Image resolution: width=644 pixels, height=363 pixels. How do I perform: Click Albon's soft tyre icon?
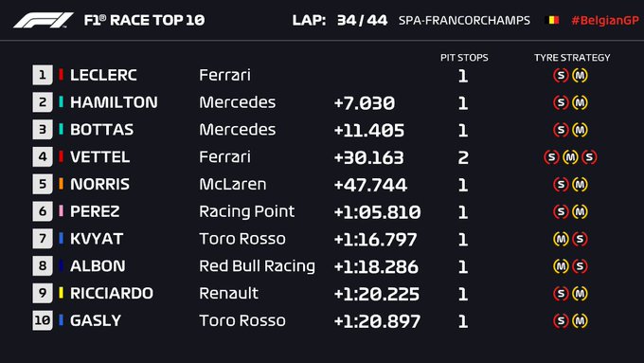coord(580,266)
